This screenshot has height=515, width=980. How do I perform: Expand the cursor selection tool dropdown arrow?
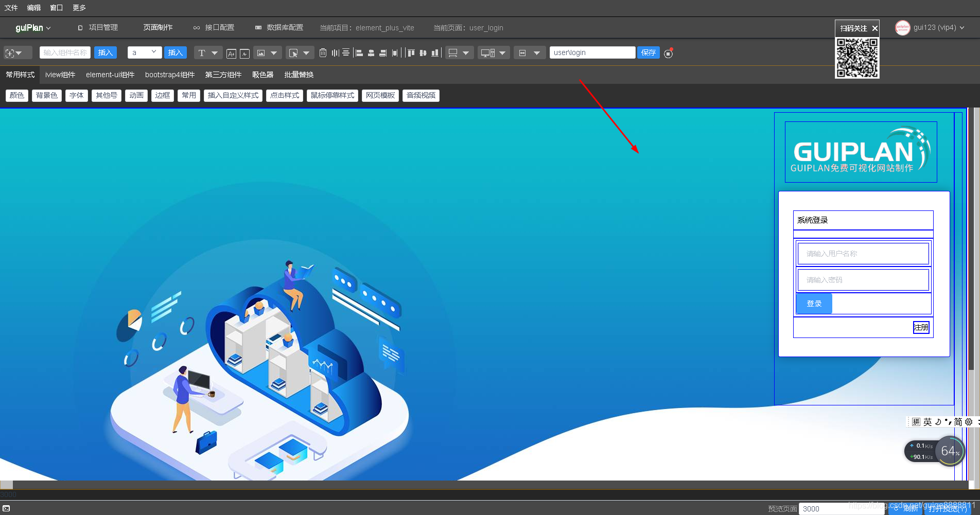click(x=306, y=52)
